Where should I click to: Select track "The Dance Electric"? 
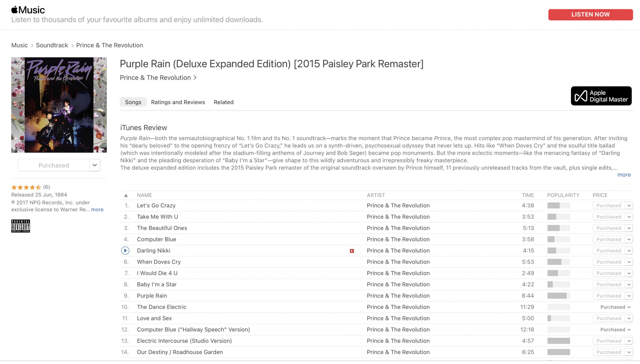[162, 307]
